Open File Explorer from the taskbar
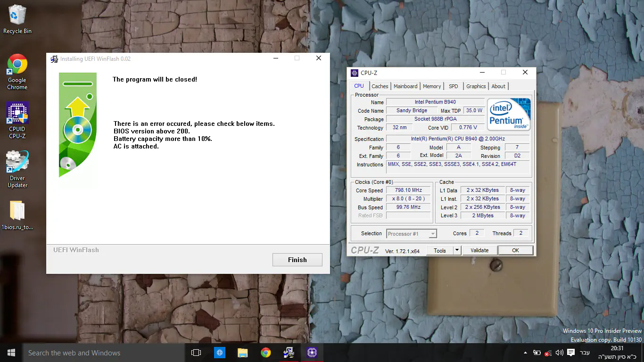This screenshot has width=644, height=362. tap(243, 353)
